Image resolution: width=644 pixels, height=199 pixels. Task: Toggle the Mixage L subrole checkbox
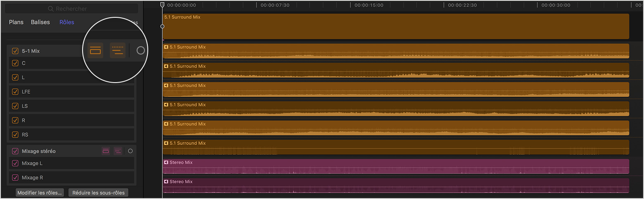pyautogui.click(x=15, y=163)
